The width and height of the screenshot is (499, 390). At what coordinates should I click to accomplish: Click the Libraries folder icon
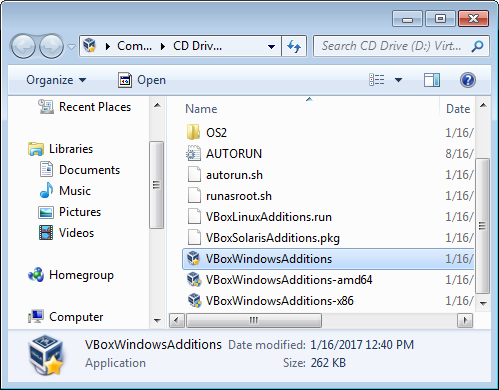[x=36, y=149]
